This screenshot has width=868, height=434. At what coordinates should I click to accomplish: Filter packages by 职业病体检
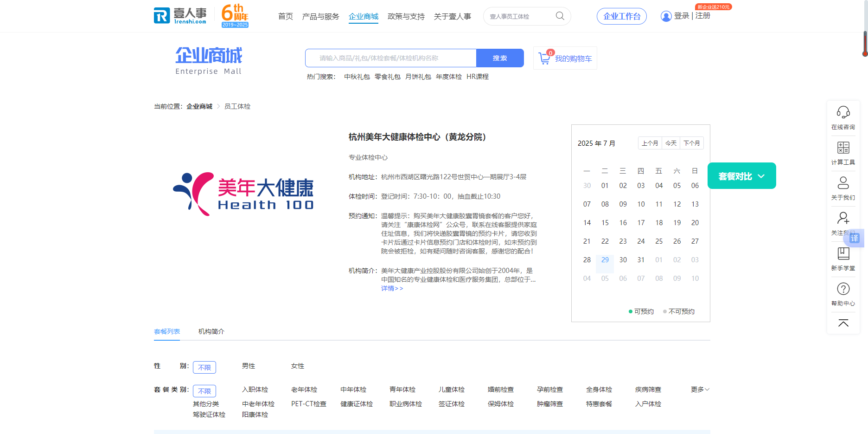[x=406, y=404]
